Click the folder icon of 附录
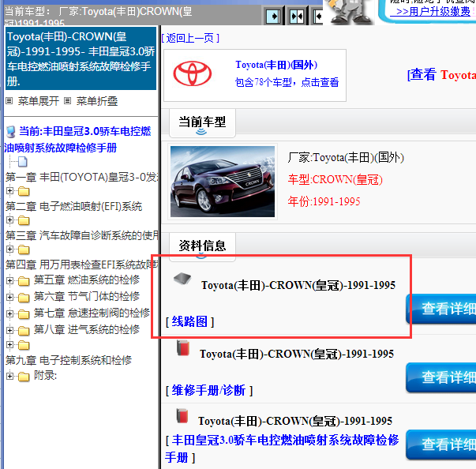Screen dimensions: 476x469 point(24,377)
